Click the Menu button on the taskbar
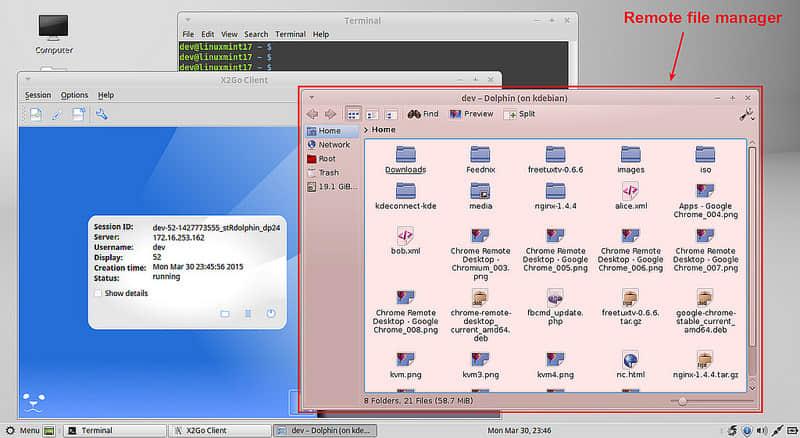The image size is (800, 438). (x=22, y=430)
